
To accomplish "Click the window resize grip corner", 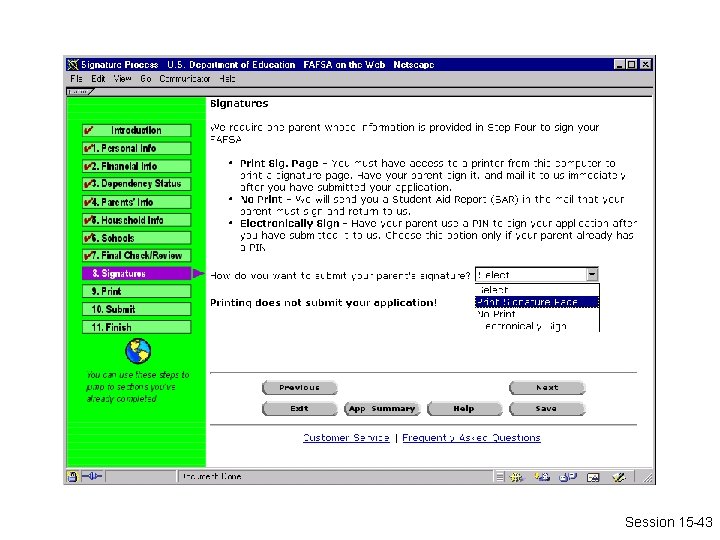I will (647, 478).
